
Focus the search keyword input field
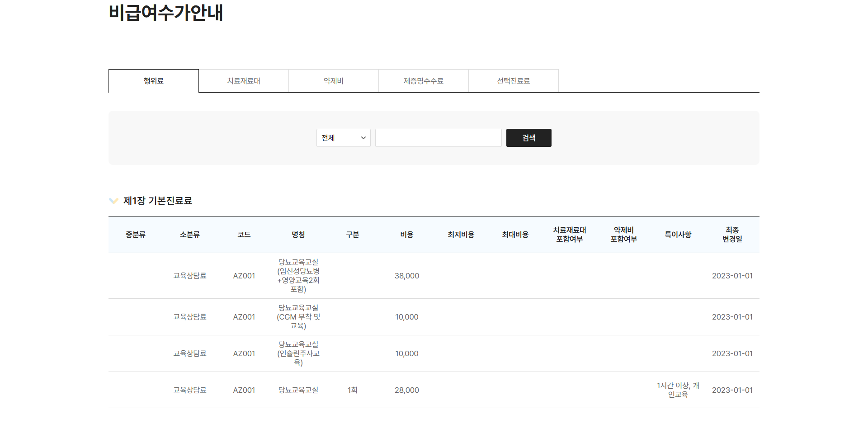click(438, 138)
